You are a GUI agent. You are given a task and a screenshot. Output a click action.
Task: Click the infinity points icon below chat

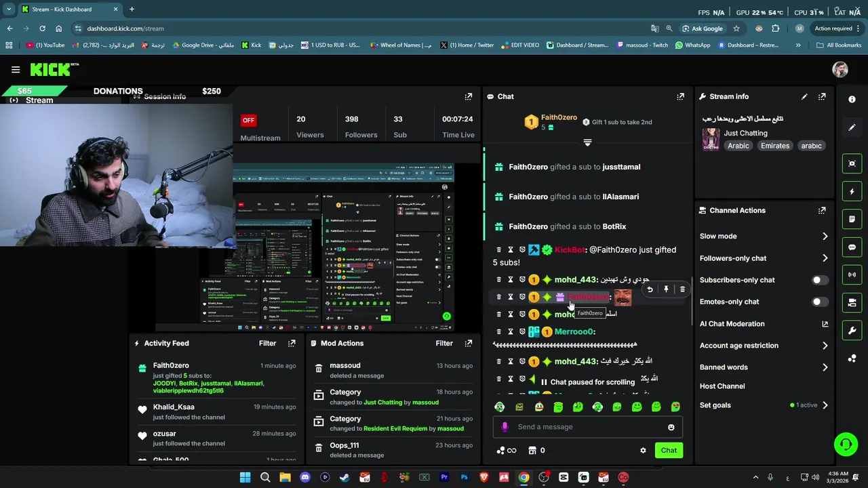(506, 450)
